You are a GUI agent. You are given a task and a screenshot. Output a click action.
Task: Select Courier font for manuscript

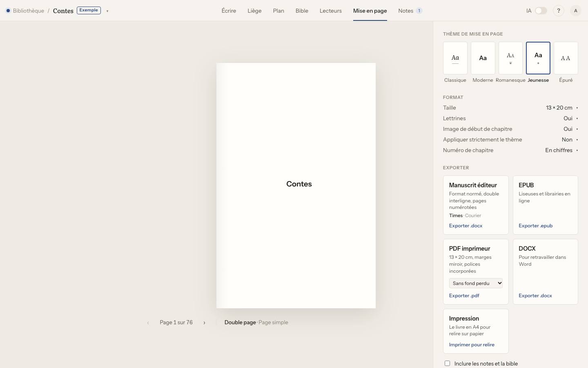click(473, 215)
